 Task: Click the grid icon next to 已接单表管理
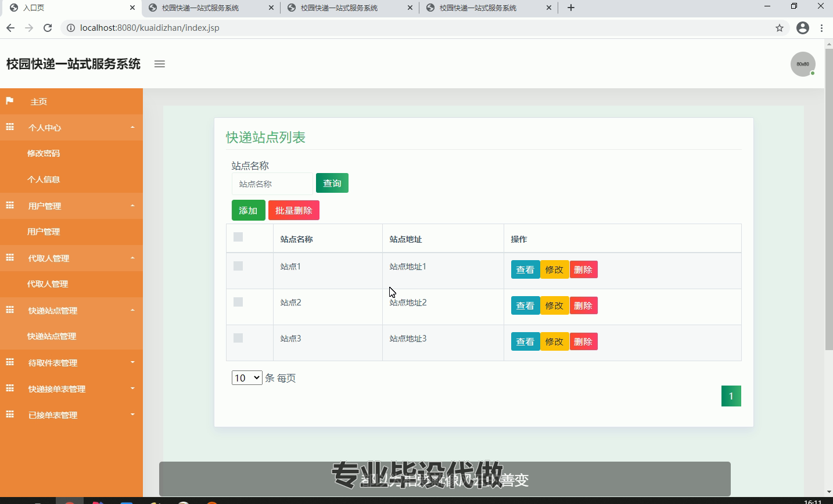coord(10,414)
